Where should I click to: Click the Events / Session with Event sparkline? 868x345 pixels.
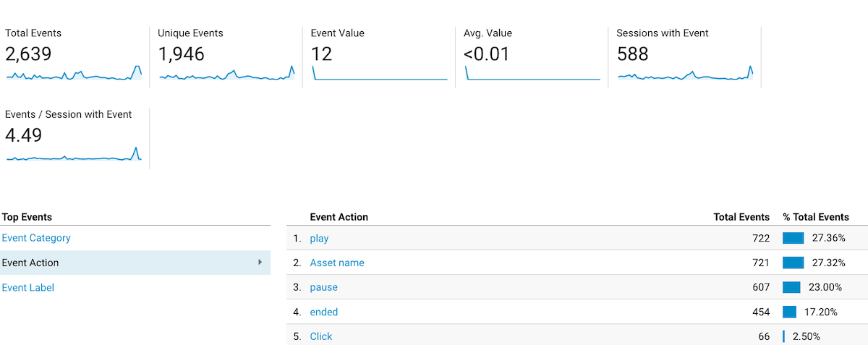[74, 154]
